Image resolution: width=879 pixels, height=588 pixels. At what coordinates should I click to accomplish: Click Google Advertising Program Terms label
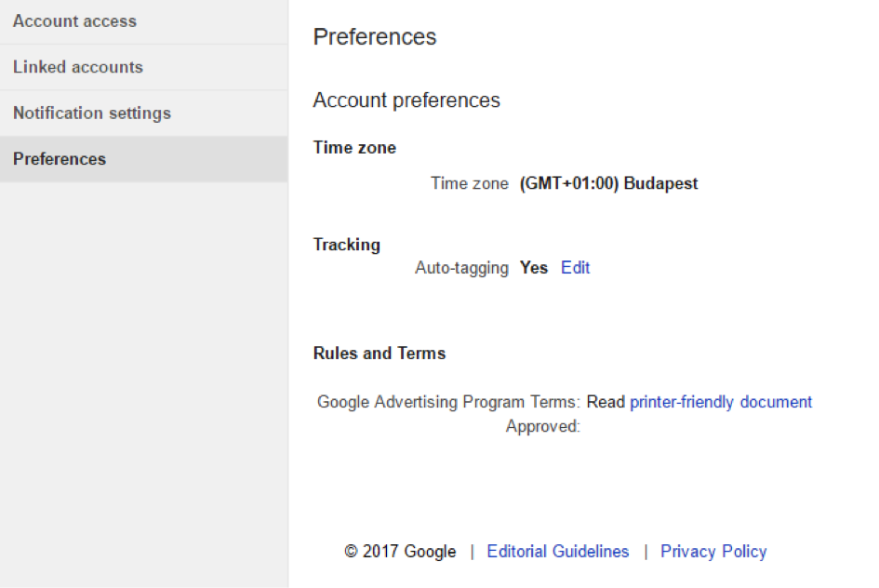point(448,402)
